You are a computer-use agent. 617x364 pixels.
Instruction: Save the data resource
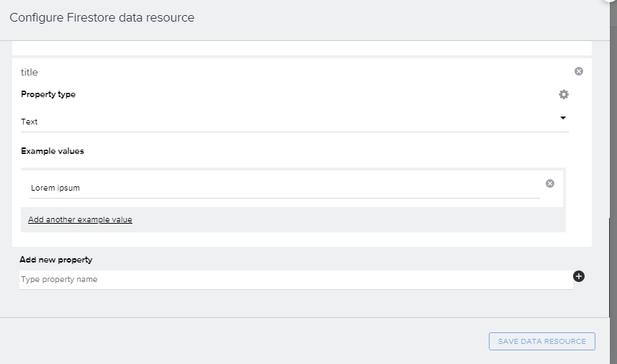click(x=542, y=341)
